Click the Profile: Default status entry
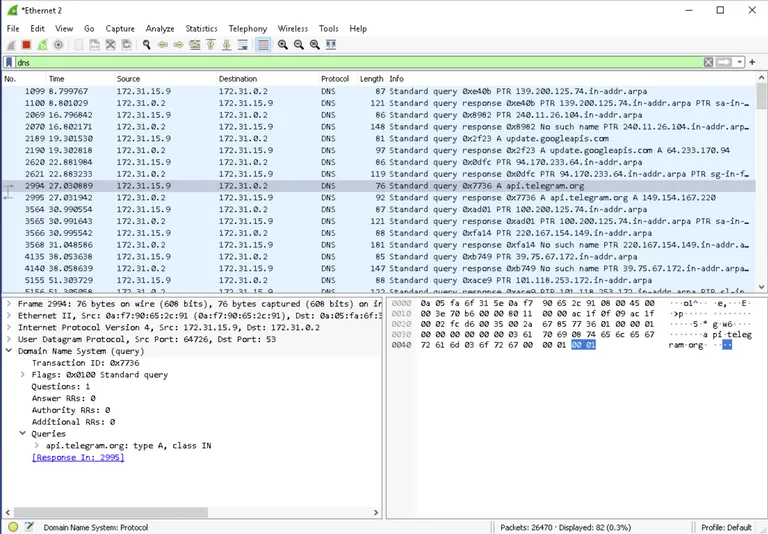The width and height of the screenshot is (768, 534). 726,527
